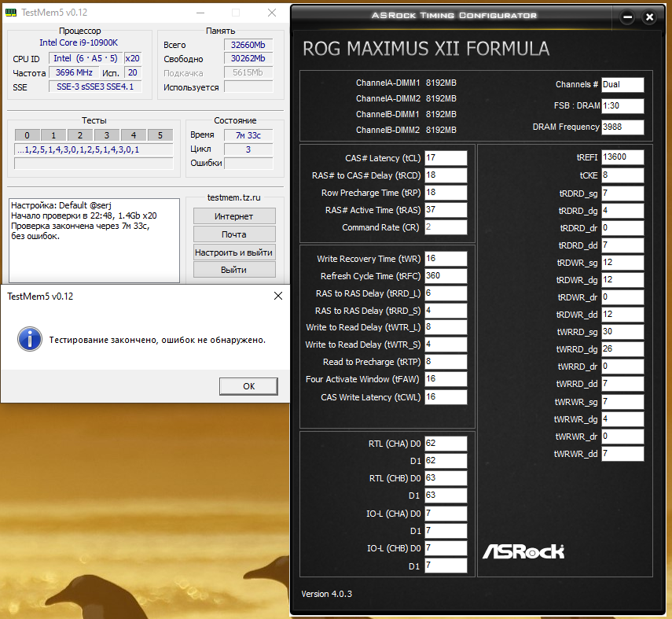
Task: Click the RTL (CHB) D0 field
Action: point(446,478)
